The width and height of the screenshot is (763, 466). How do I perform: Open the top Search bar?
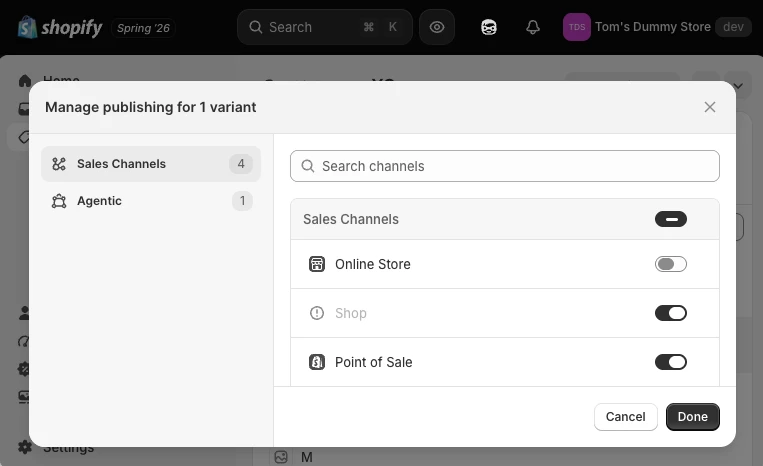click(325, 27)
